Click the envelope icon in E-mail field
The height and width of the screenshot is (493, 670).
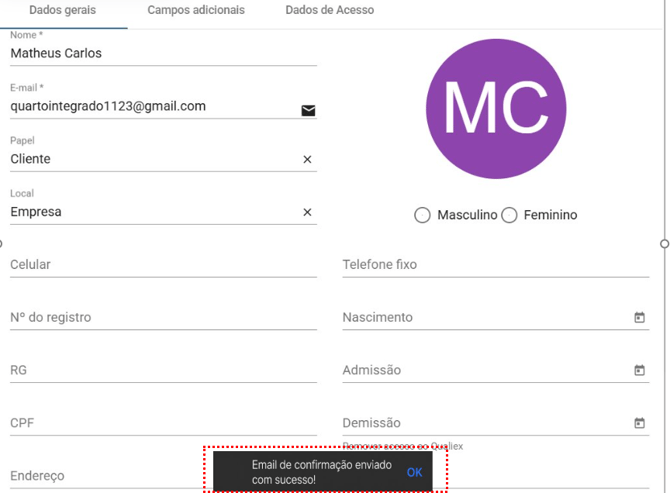click(308, 110)
